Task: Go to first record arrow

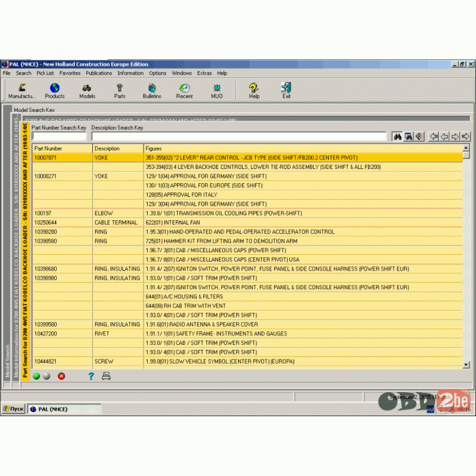Action: click(434, 137)
